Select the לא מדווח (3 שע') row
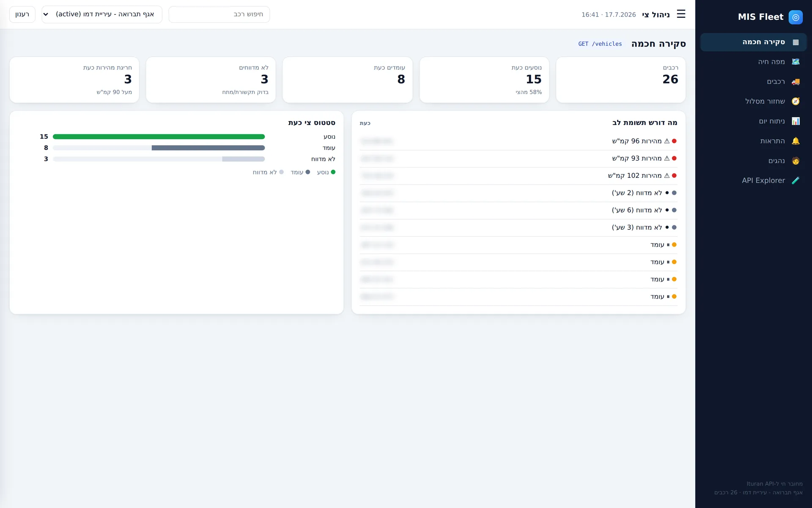Screen dimensions: 812x508 coord(518,227)
